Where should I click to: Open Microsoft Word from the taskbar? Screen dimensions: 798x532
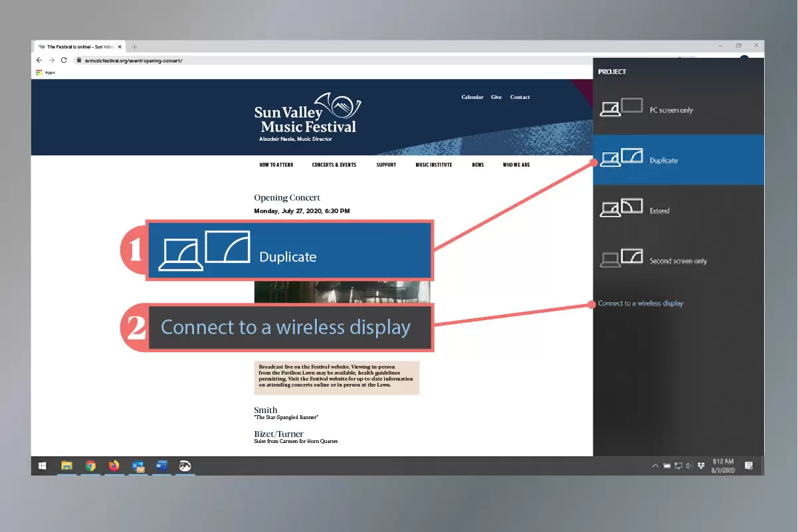click(161, 466)
